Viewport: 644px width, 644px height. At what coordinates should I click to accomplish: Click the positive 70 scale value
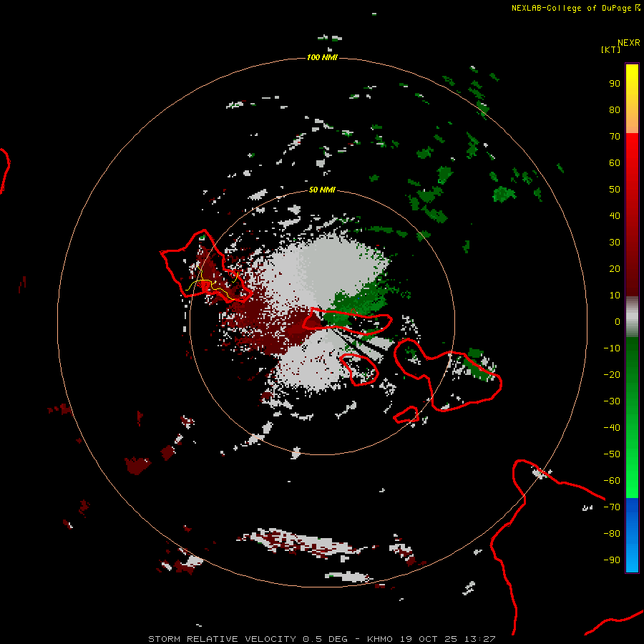coord(615,137)
